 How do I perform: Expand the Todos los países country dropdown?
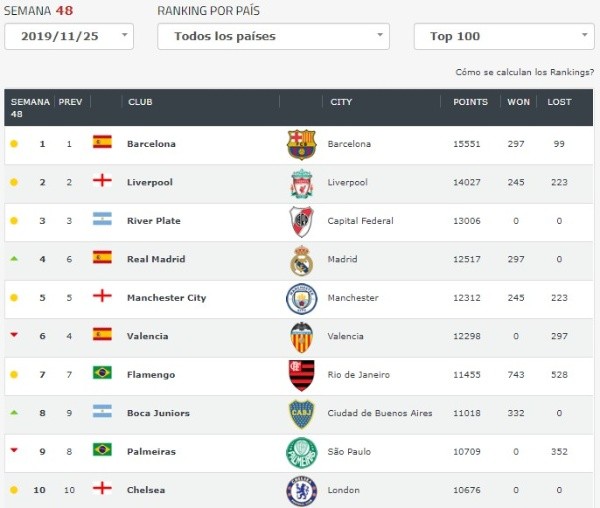[x=273, y=36]
